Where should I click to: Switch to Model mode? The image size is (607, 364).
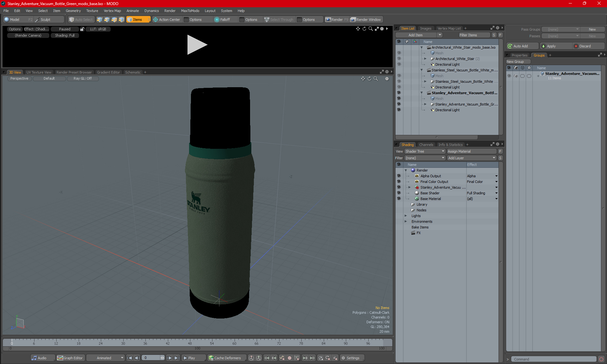18,20
